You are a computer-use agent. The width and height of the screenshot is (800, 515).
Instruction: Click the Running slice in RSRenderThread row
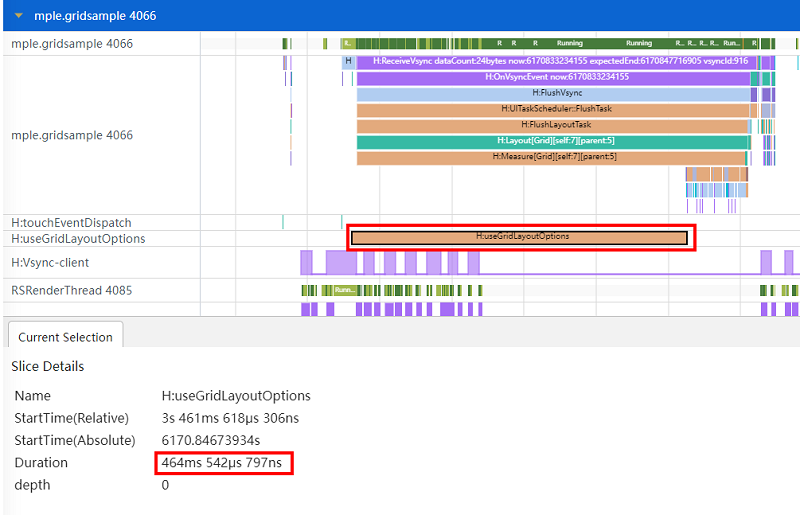click(x=345, y=290)
